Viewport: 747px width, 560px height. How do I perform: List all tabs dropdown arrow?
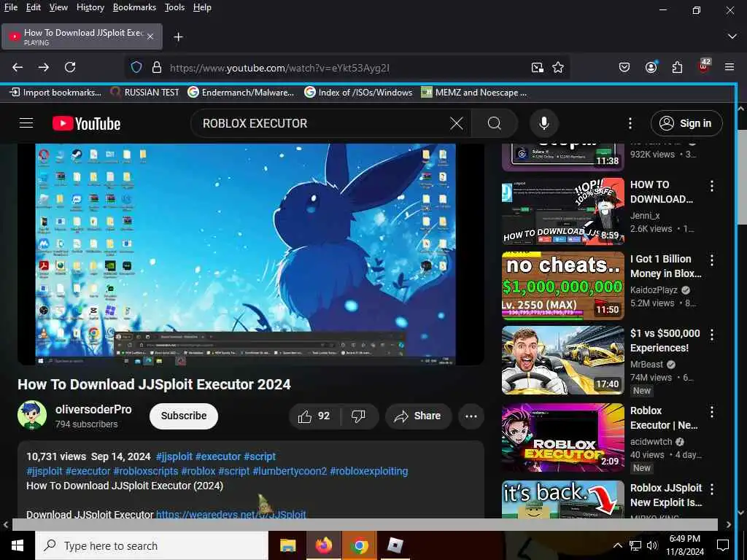point(732,36)
